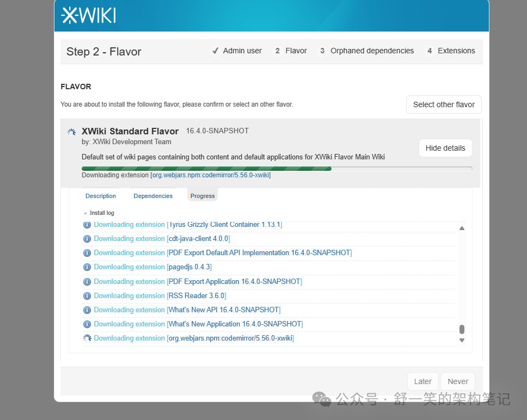Open cdt-java-client 4.0.0 link
This screenshot has width=527, height=420.
(x=198, y=239)
